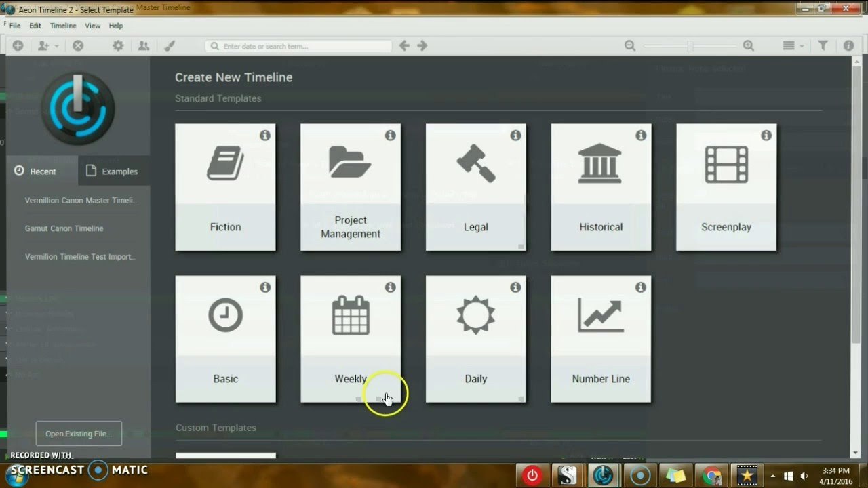Screen dimensions: 868x488
Task: Open the view options list dropdown
Action: (793, 45)
